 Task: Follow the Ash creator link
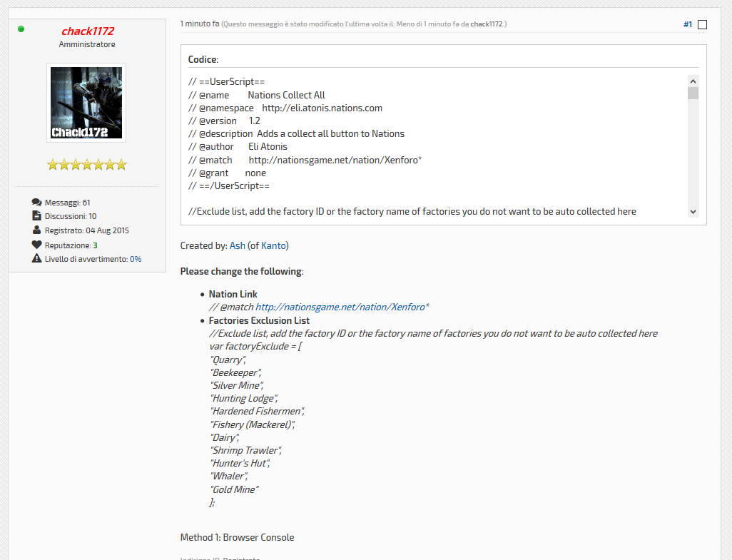[237, 245]
